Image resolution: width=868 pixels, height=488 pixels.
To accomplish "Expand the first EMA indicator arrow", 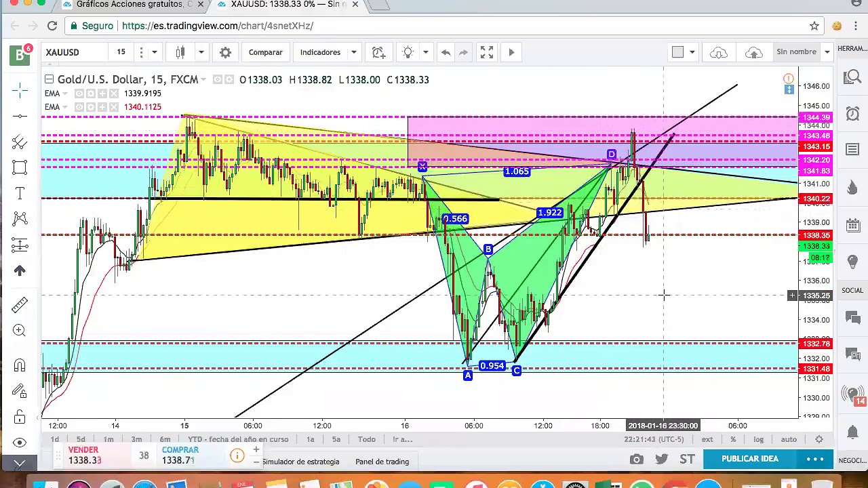I will tap(65, 94).
